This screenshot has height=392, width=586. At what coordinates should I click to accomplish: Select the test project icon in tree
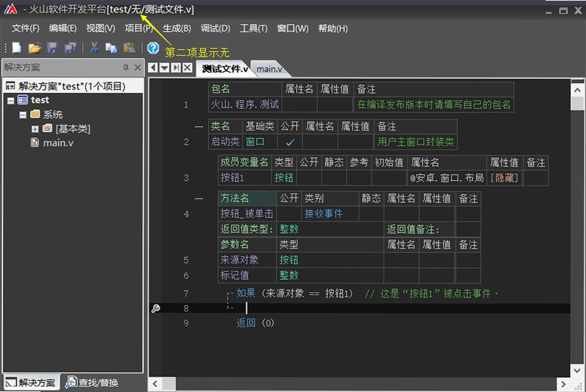23,100
